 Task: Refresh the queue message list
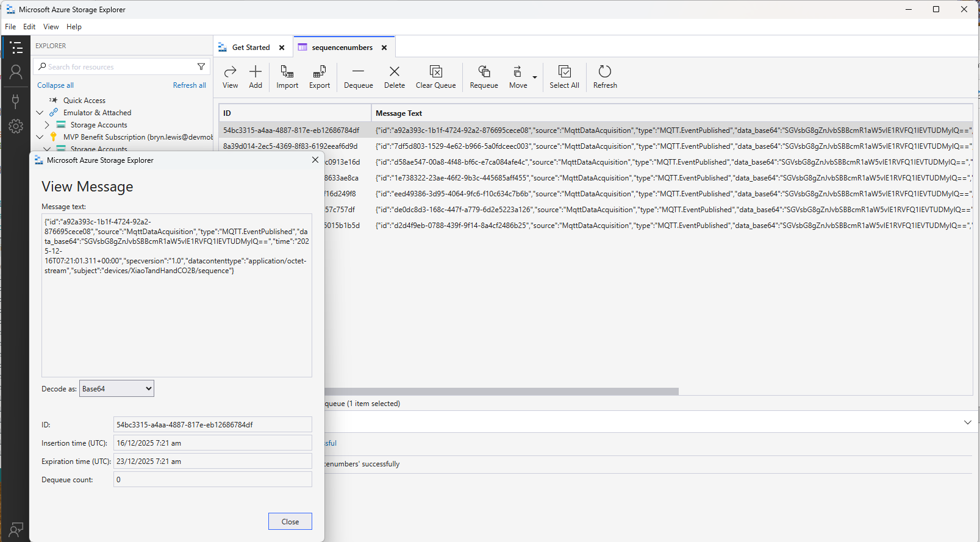pyautogui.click(x=605, y=72)
